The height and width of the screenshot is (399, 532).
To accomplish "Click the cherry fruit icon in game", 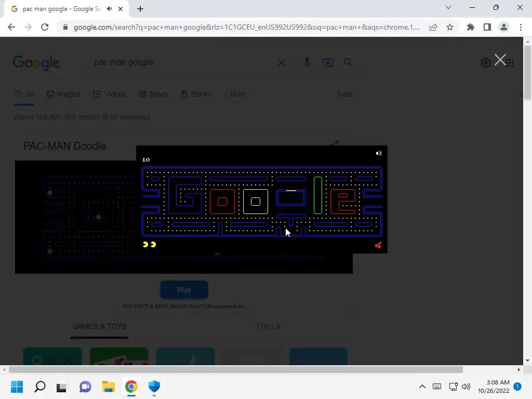I will (x=378, y=245).
